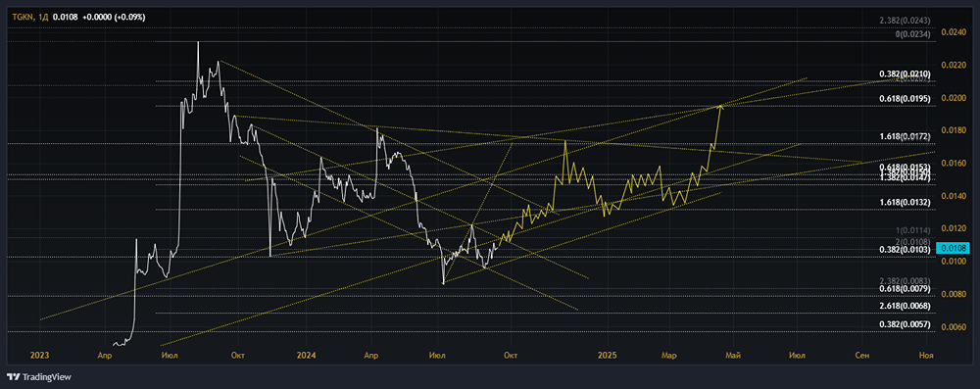Click the 0.382(0.0210) Fibonacci label
980x389 pixels.
pyautogui.click(x=905, y=73)
